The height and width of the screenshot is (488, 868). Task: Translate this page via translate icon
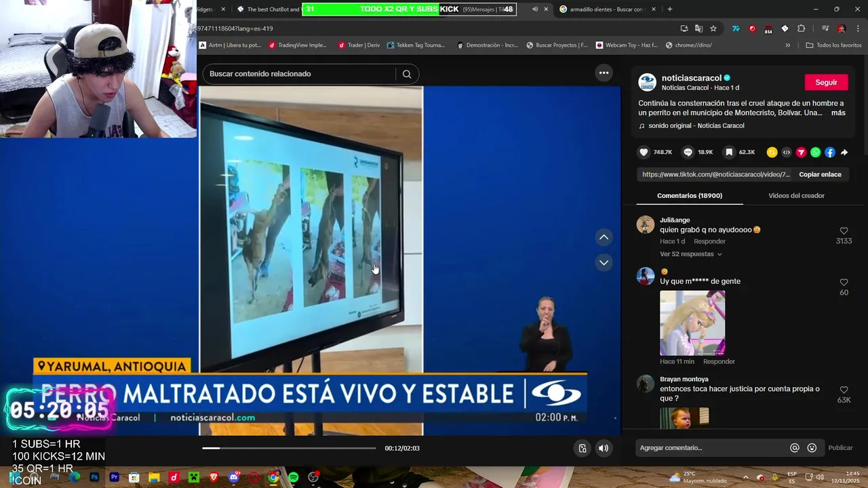(x=698, y=28)
